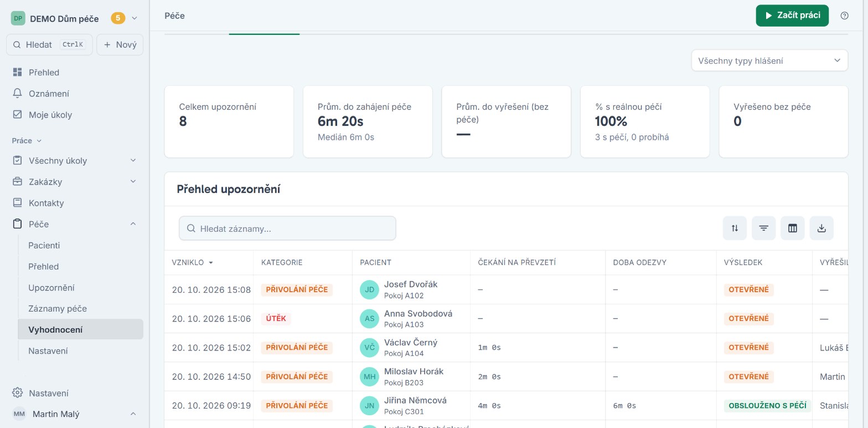Expand the Všechny úkoly section
Screen dimensions: 868x428
(x=133, y=161)
